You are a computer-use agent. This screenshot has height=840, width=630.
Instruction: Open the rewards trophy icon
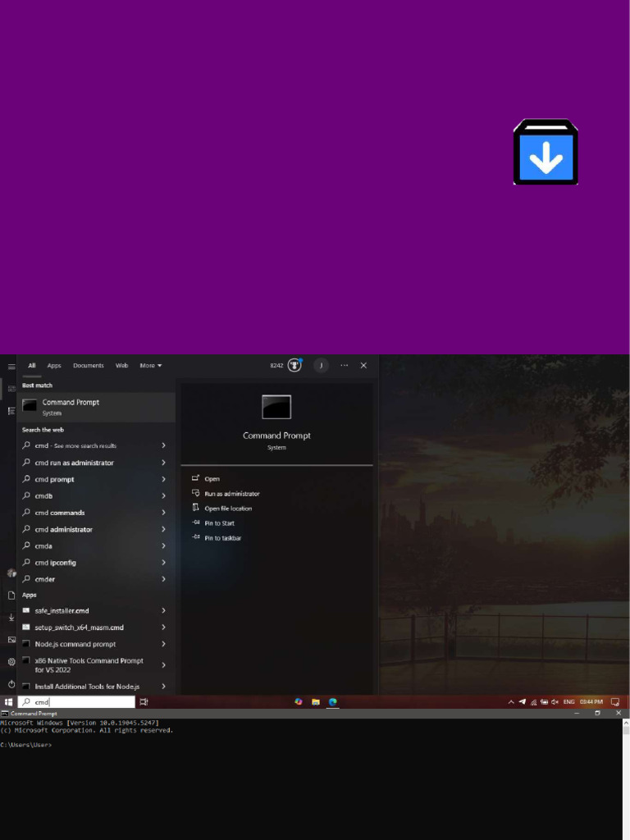(294, 366)
